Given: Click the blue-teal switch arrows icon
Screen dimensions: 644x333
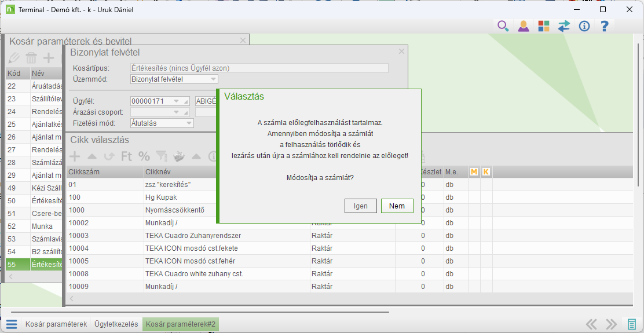Looking at the screenshot, I should pyautogui.click(x=564, y=26).
